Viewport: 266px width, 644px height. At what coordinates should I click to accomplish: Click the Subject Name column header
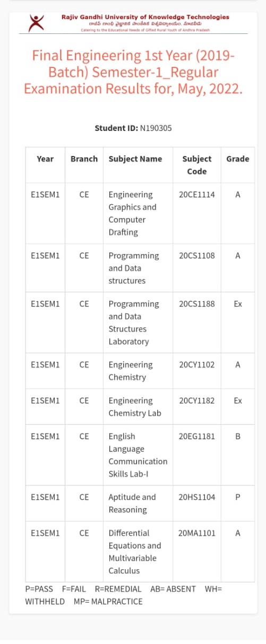[x=135, y=159]
